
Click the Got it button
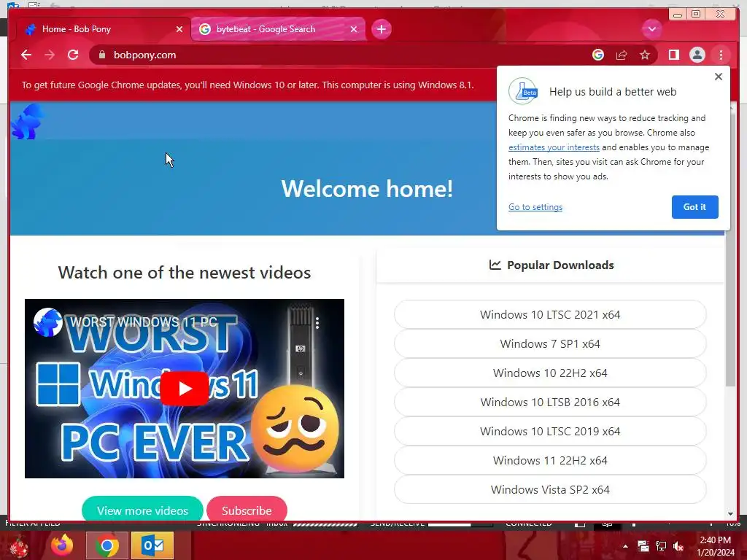coord(694,206)
